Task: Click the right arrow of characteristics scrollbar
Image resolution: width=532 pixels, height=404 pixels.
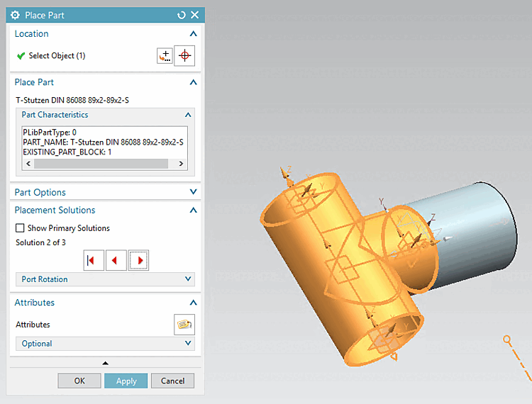Action: coord(181,164)
